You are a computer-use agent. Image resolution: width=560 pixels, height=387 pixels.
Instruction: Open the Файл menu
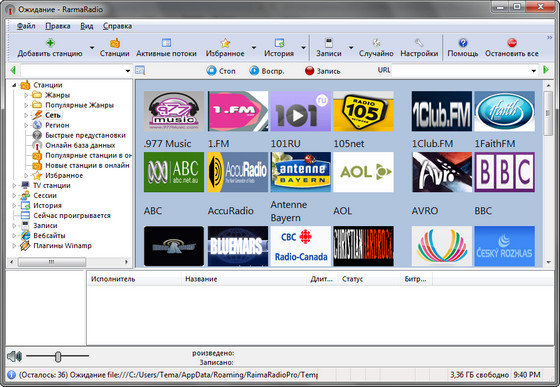pyautogui.click(x=26, y=26)
